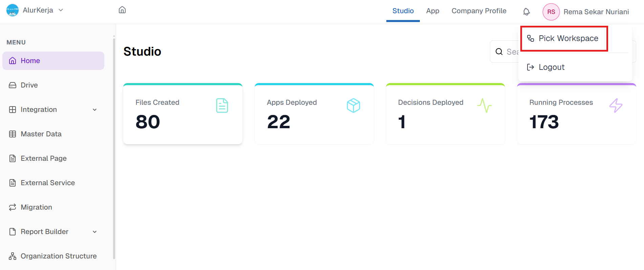Open the Integration menu item

pos(53,110)
